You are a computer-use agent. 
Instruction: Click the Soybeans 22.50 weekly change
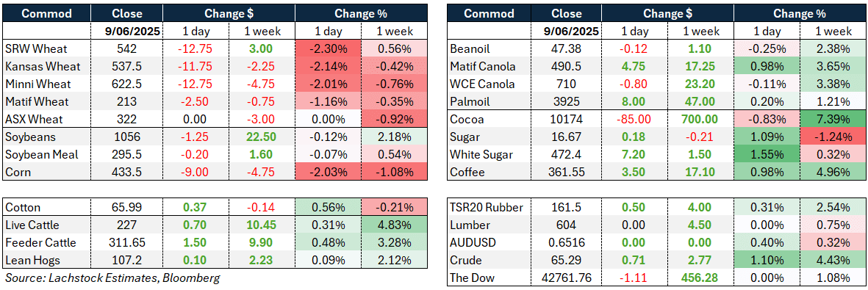[262, 137]
